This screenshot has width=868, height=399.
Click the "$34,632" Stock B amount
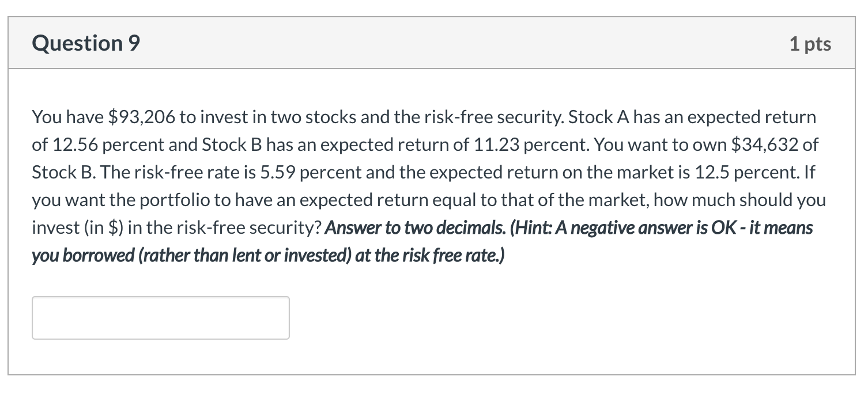[x=765, y=145]
